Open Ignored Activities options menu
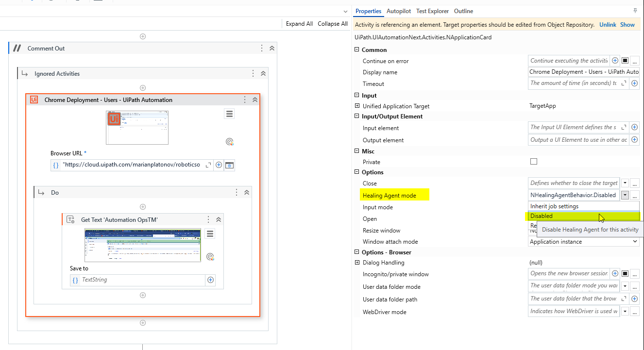Viewport: 644px width, 350px height. [253, 73]
